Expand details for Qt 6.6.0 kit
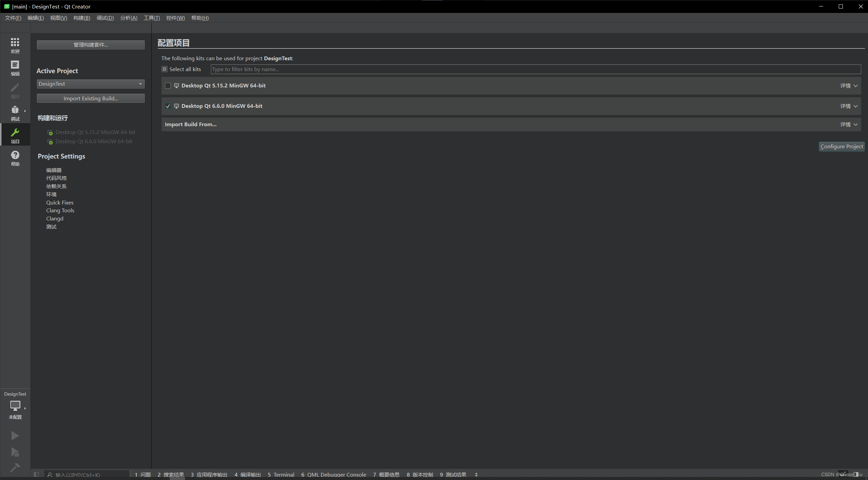Image resolution: width=868 pixels, height=480 pixels. click(x=849, y=106)
